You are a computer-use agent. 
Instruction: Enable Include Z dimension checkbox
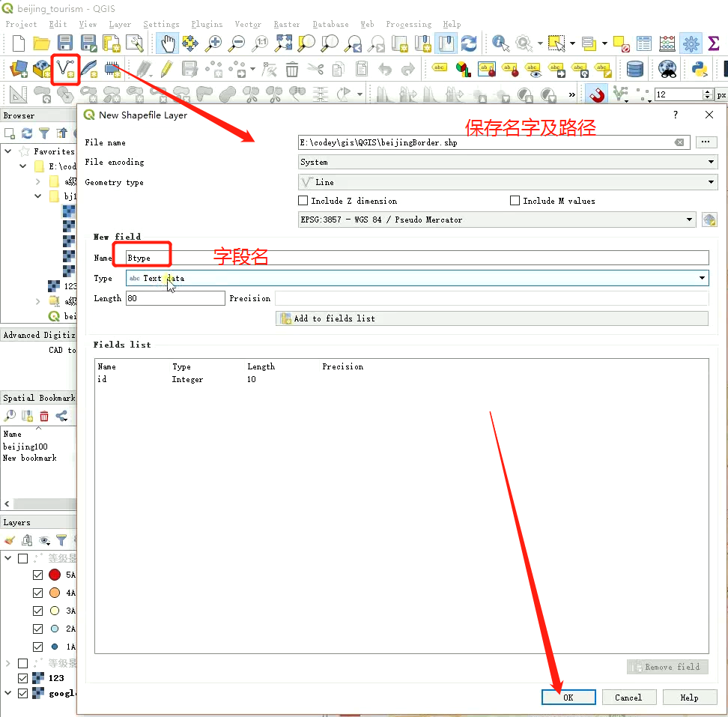(303, 201)
